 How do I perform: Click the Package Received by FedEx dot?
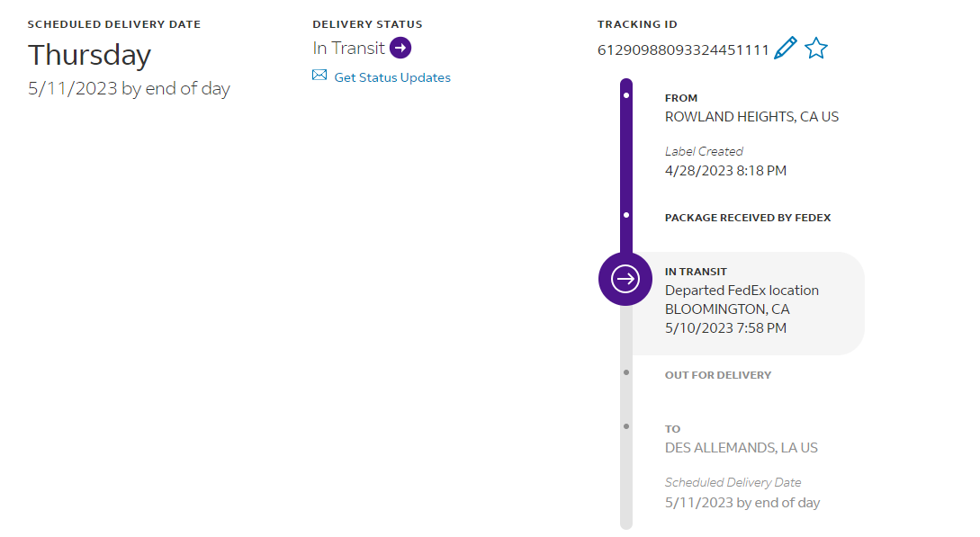click(x=626, y=216)
